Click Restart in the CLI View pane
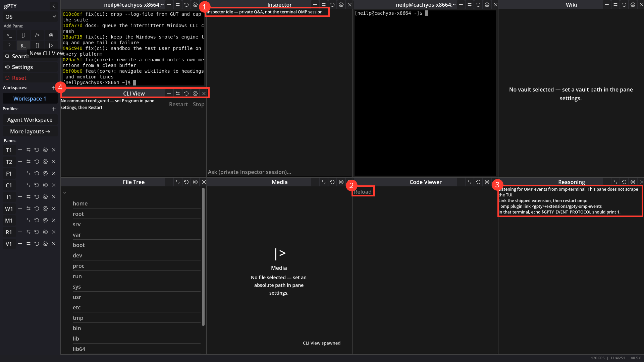The width and height of the screenshot is (644, 362). click(x=178, y=104)
